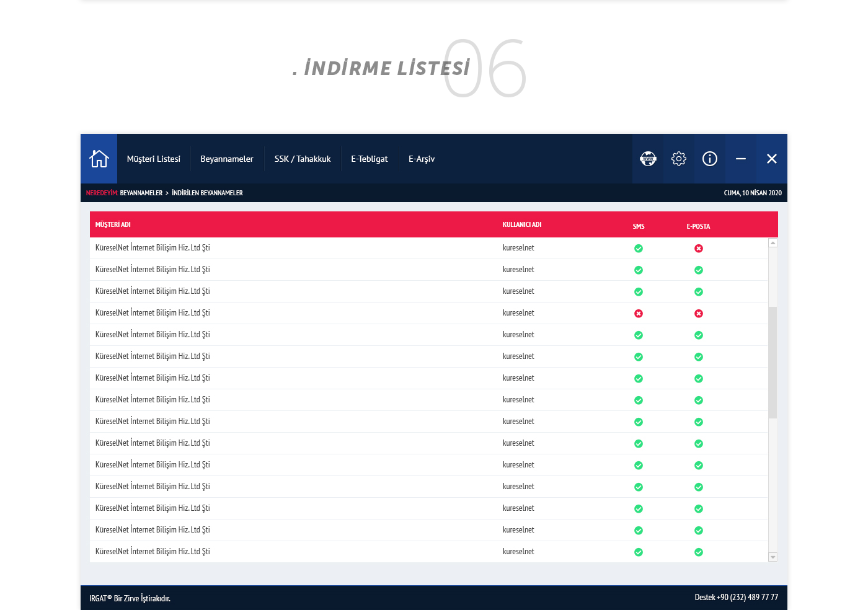Open settings via the gear icon
Viewport: 868px width, 610px height.
click(x=679, y=159)
